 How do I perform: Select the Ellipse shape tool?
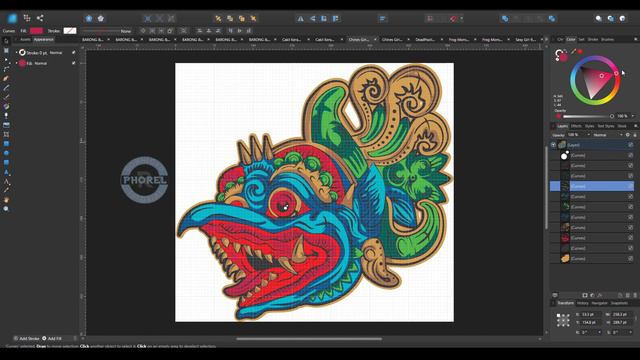6,153
